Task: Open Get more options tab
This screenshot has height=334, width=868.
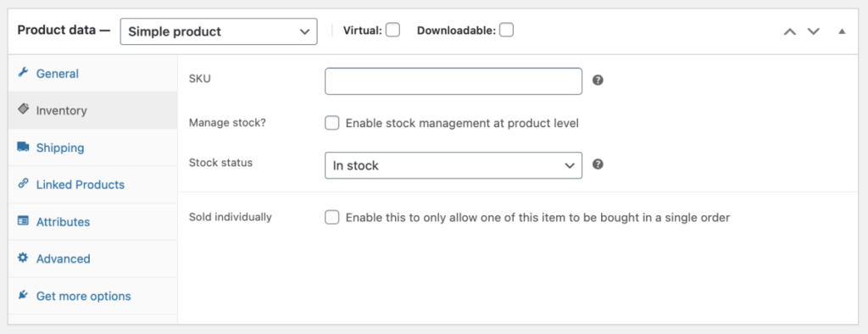Action: pyautogui.click(x=93, y=296)
